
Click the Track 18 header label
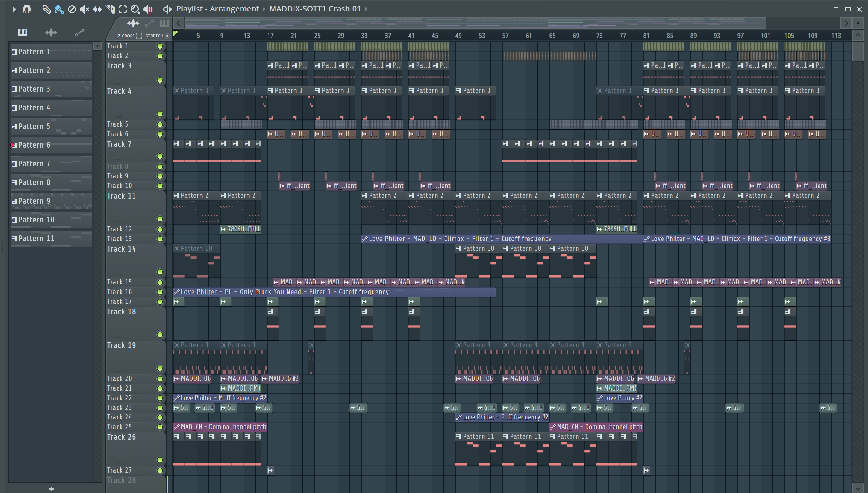coord(121,312)
